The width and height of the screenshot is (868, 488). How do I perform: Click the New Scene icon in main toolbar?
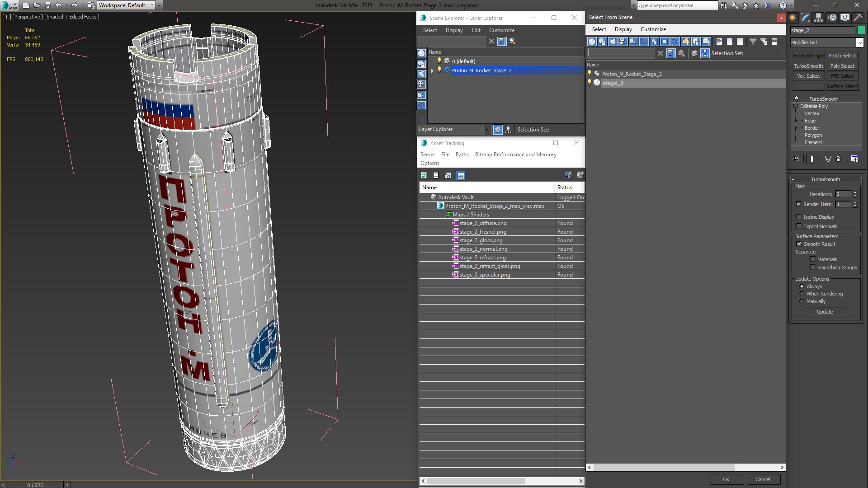pyautogui.click(x=26, y=5)
